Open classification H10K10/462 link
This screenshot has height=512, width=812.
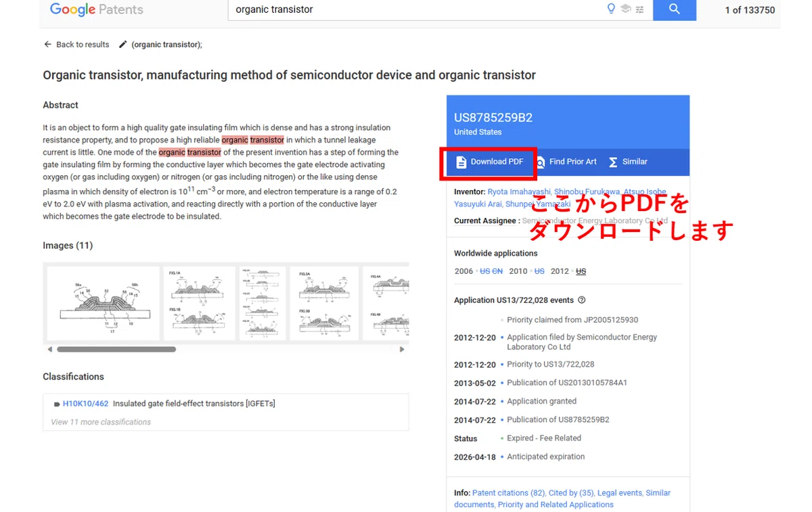(85, 404)
